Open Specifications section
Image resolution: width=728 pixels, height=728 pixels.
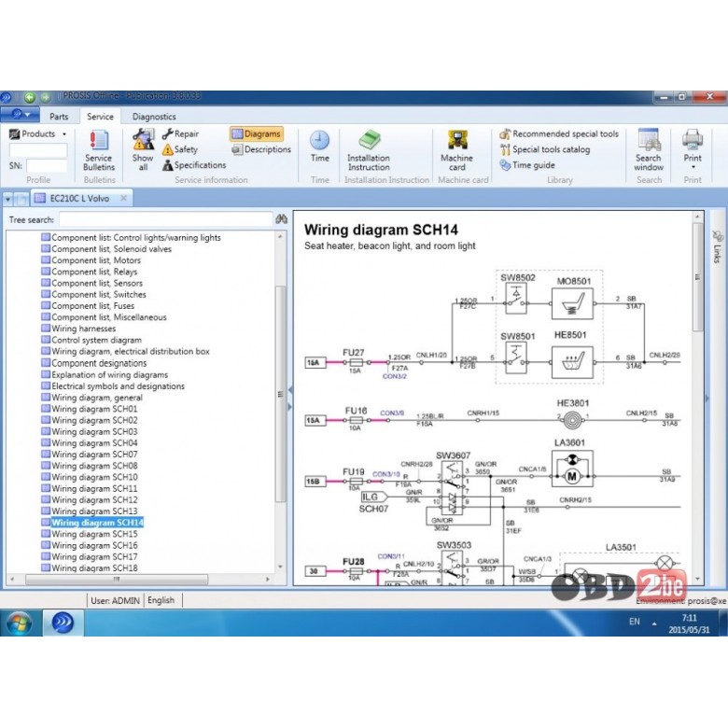coord(194,165)
